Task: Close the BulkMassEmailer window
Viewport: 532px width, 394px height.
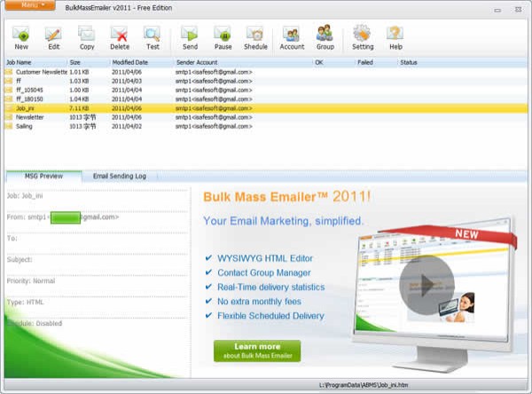Action: coord(518,10)
